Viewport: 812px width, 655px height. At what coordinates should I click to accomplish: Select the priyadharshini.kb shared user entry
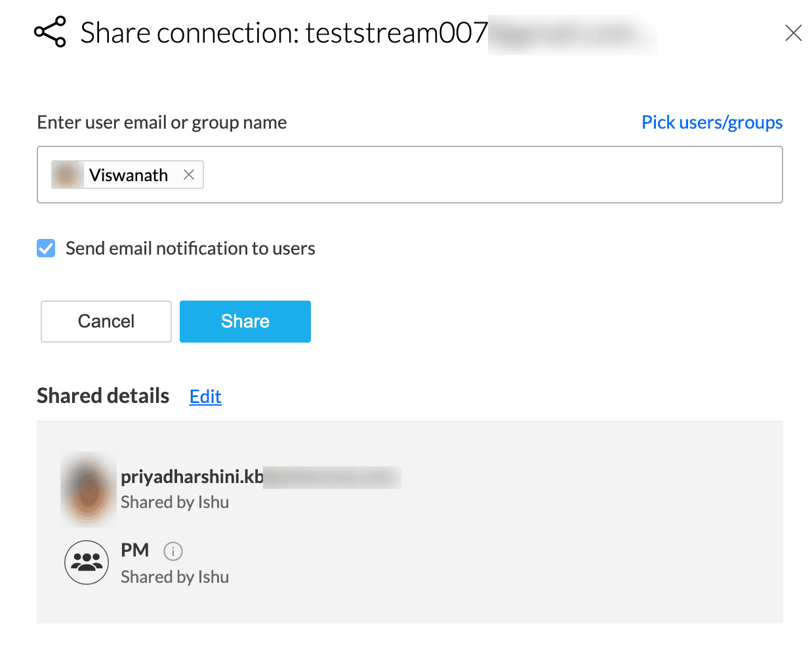click(192, 477)
